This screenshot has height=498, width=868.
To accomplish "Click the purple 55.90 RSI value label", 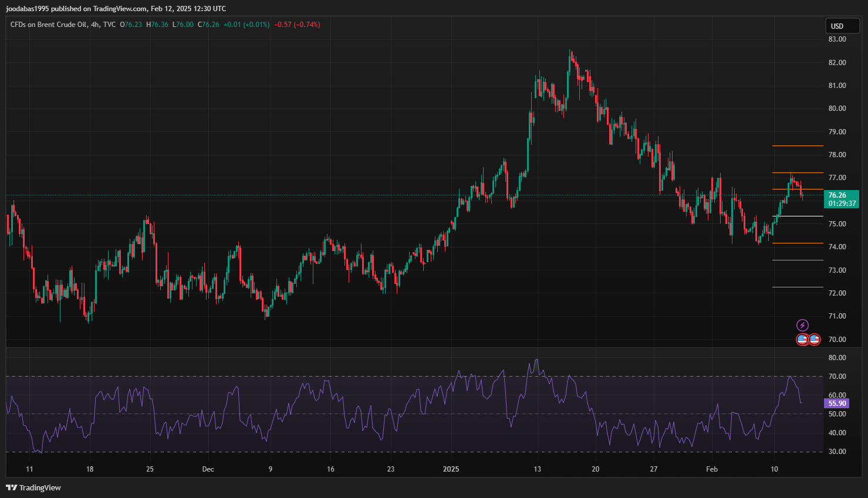I will pyautogui.click(x=837, y=404).
